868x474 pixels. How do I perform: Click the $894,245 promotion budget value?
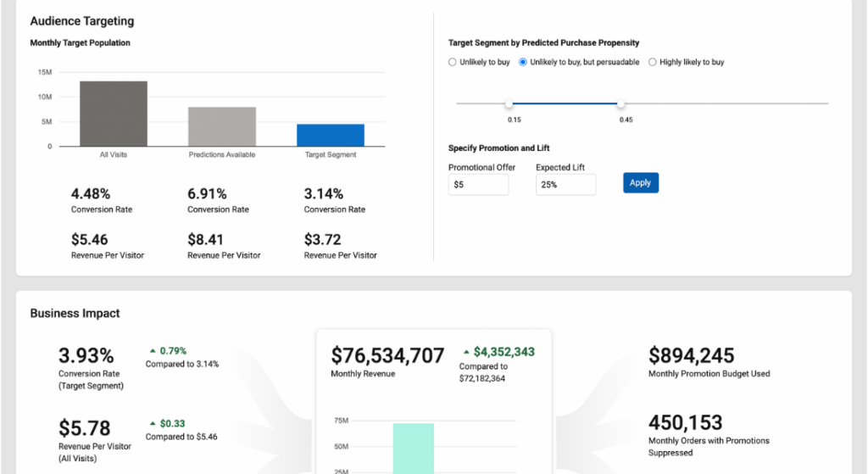click(692, 355)
